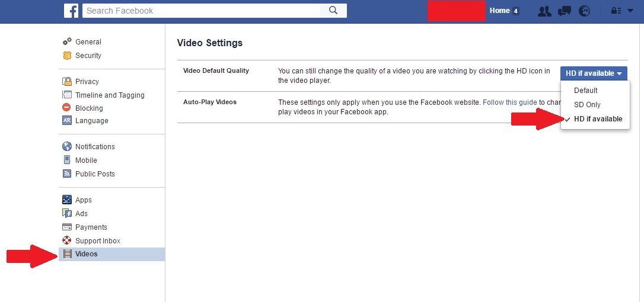Select the checked HD if available option
644x302 pixels.
coord(598,119)
